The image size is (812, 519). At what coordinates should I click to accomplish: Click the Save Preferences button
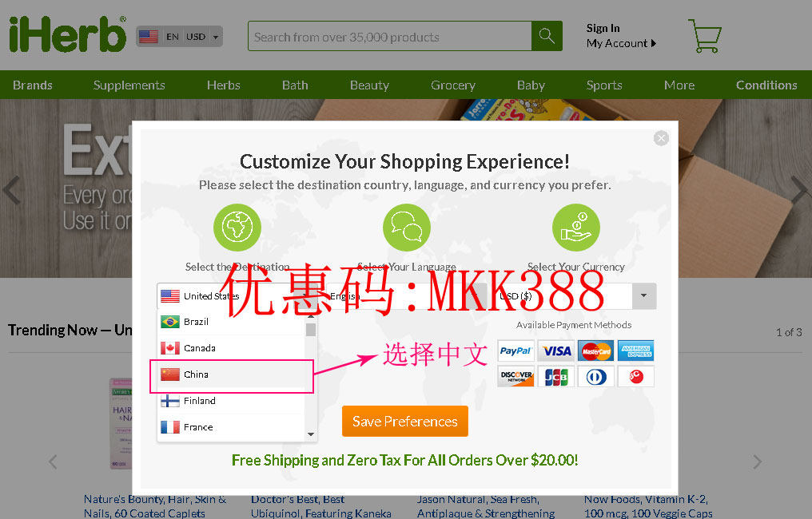coord(405,422)
